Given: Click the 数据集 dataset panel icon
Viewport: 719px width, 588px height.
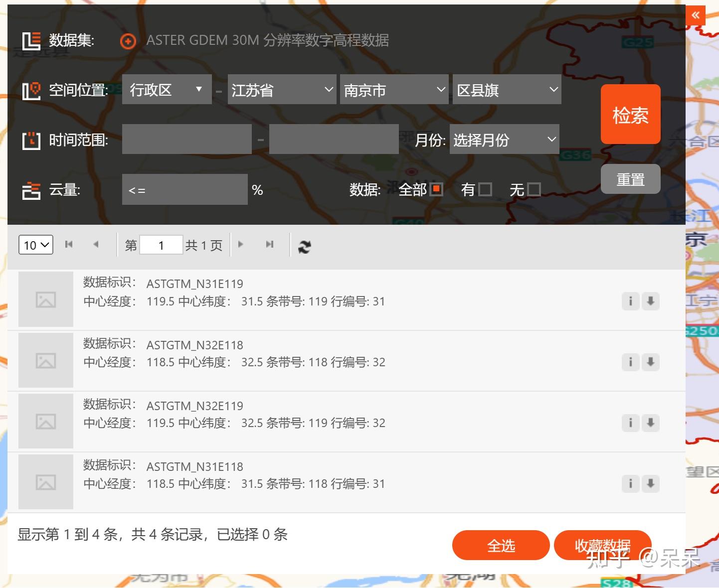Looking at the screenshot, I should [31, 40].
